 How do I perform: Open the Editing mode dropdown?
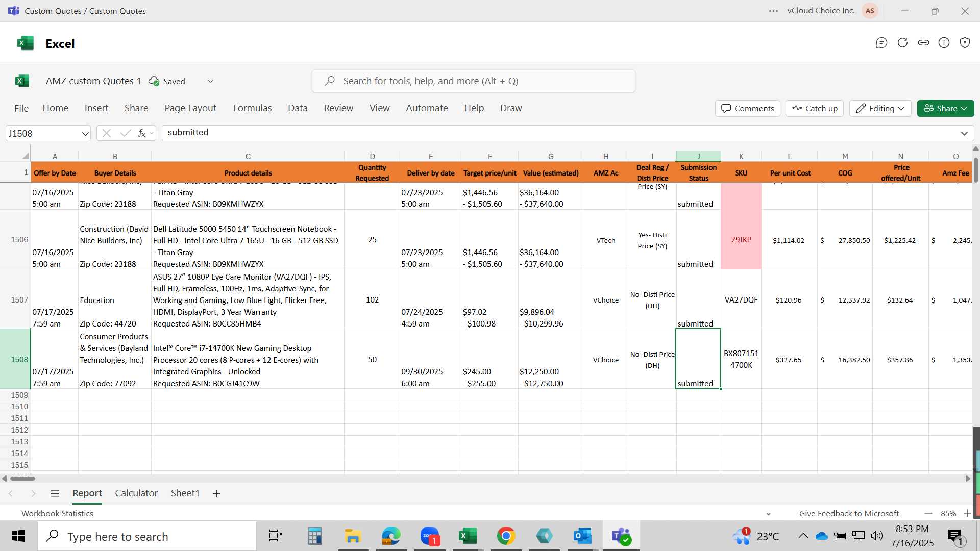880,108
